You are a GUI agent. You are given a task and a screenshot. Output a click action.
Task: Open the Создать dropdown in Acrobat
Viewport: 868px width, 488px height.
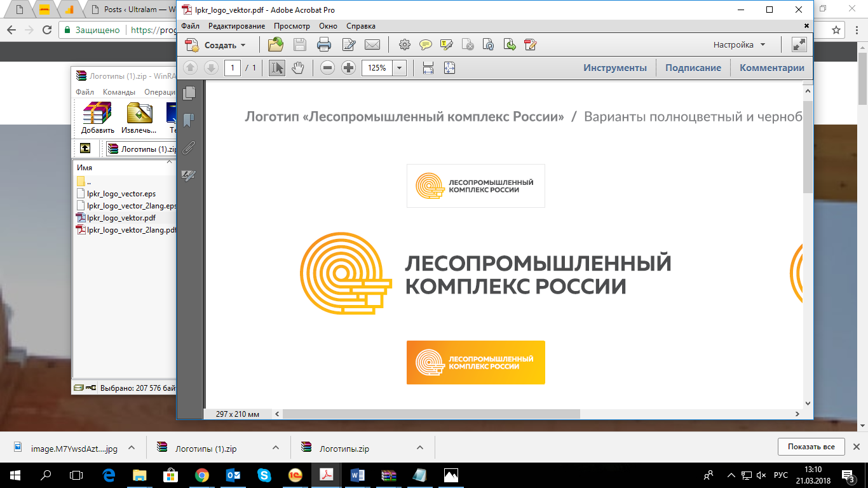point(215,45)
